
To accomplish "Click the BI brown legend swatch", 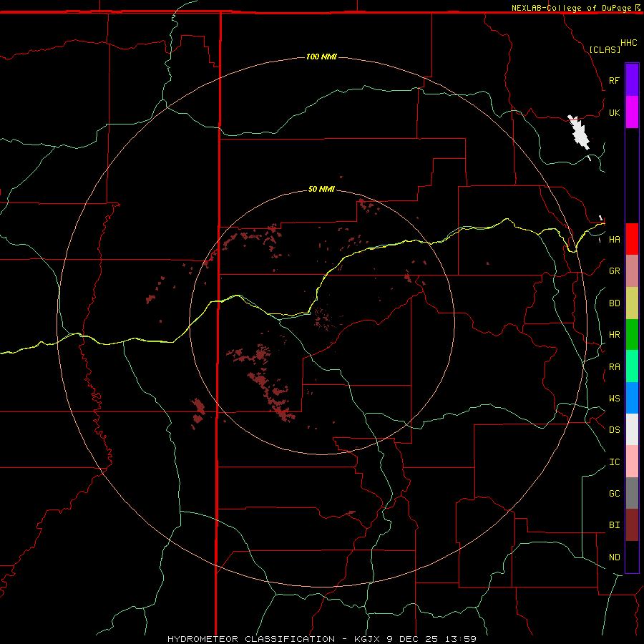I will pyautogui.click(x=632, y=525).
